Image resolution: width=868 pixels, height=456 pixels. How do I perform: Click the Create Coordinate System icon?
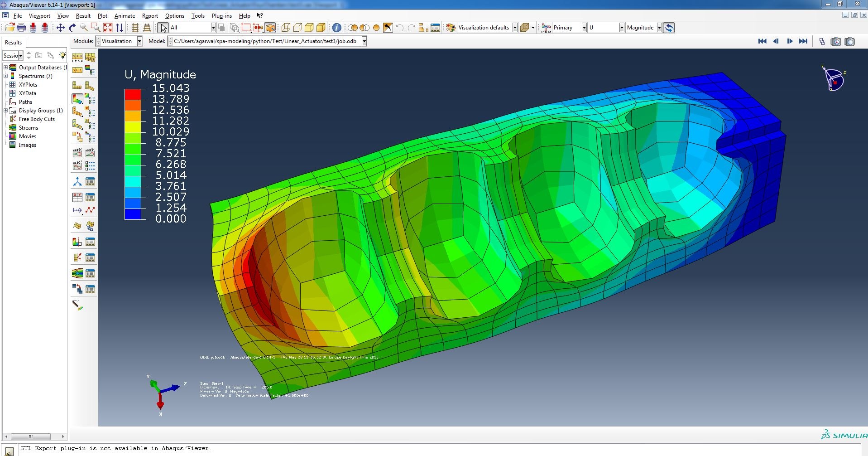[x=77, y=182]
